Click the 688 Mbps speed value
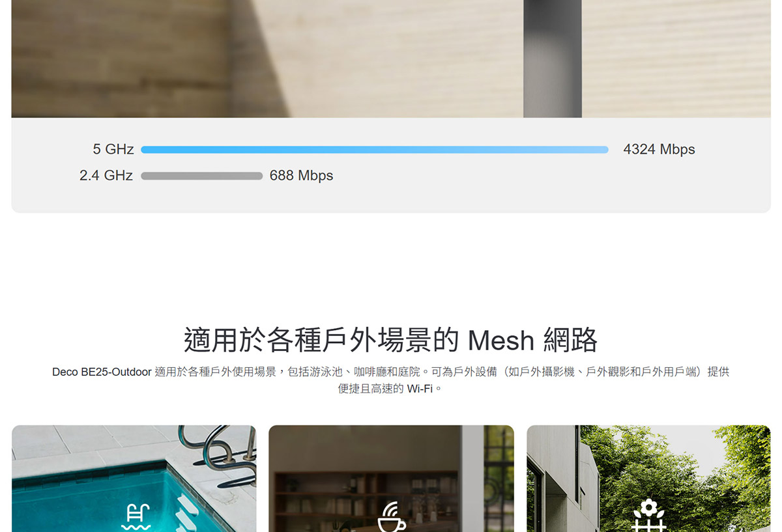Screen dimensions: 782x532 click(x=301, y=176)
